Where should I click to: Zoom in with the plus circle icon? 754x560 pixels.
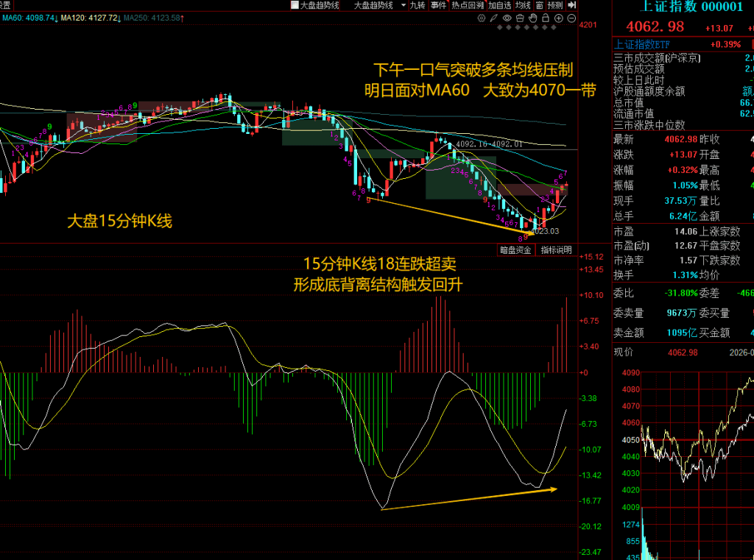(x=559, y=18)
